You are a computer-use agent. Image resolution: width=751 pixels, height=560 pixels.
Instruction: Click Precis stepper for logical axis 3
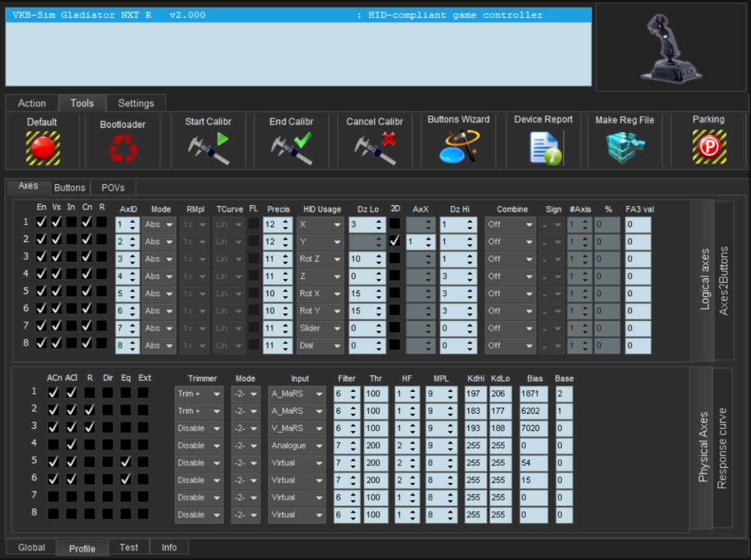[278, 259]
